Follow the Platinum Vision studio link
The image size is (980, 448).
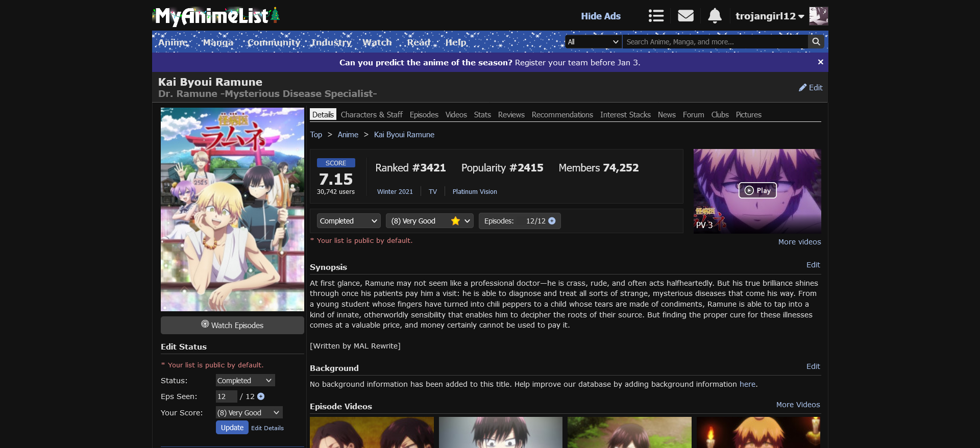(474, 192)
